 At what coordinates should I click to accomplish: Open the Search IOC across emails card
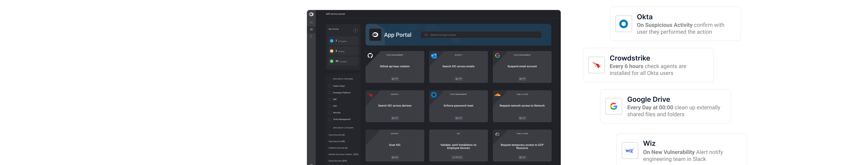pyautogui.click(x=458, y=67)
